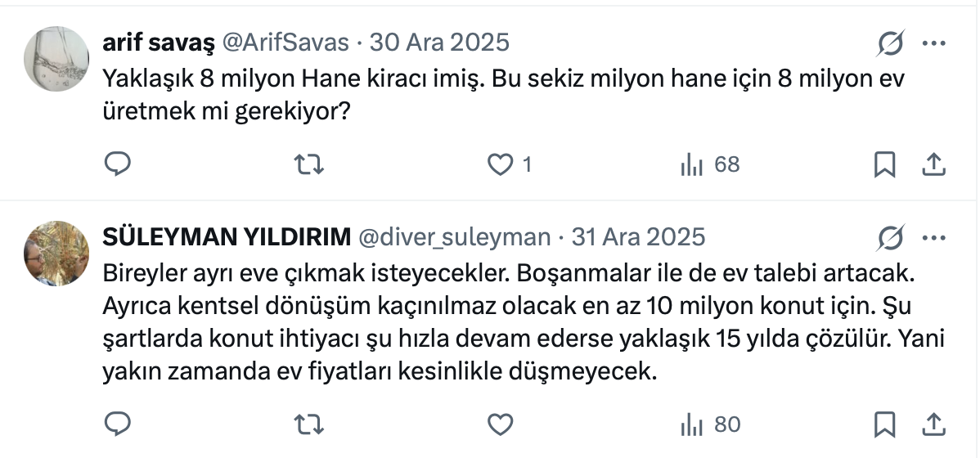Screen dimensions: 980x458
Task: Share SÜLEYMAN YILDIRIM's tweet
Action: coord(933,424)
